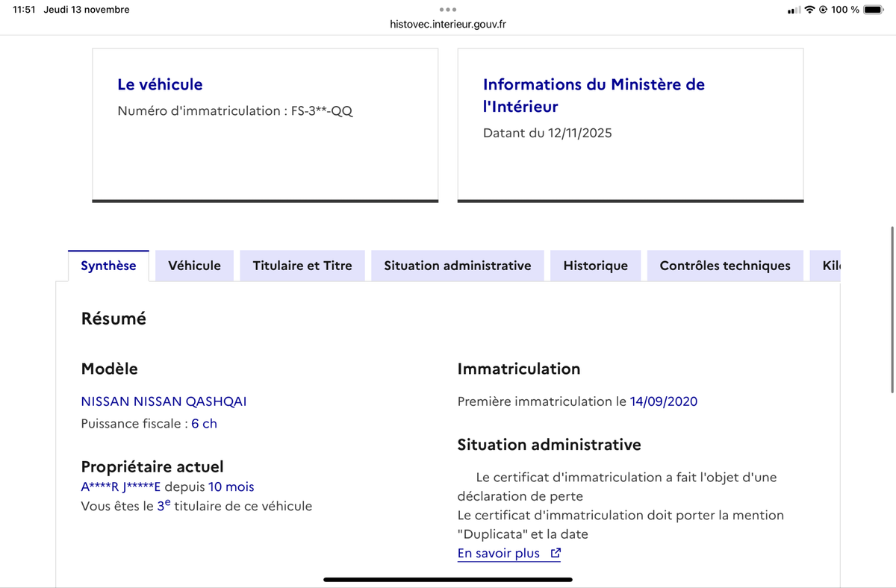Select the partially visible Kilométrage tab
This screenshot has height=588, width=896.
[x=826, y=266]
